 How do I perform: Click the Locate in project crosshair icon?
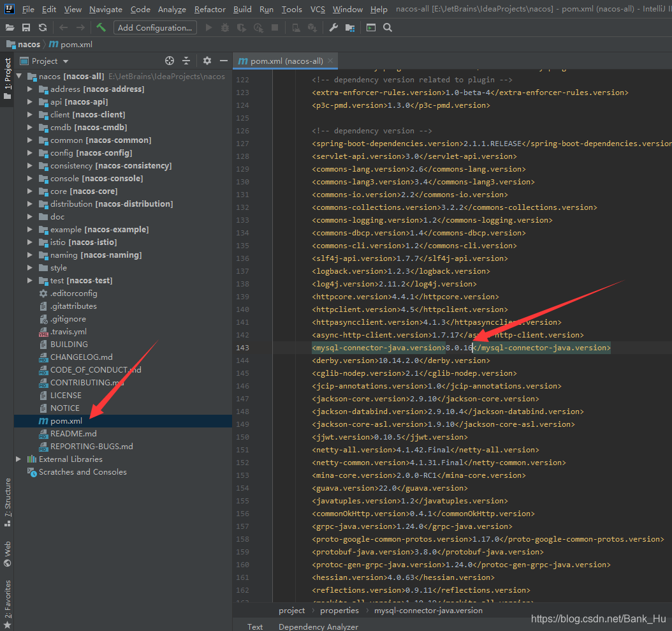170,61
